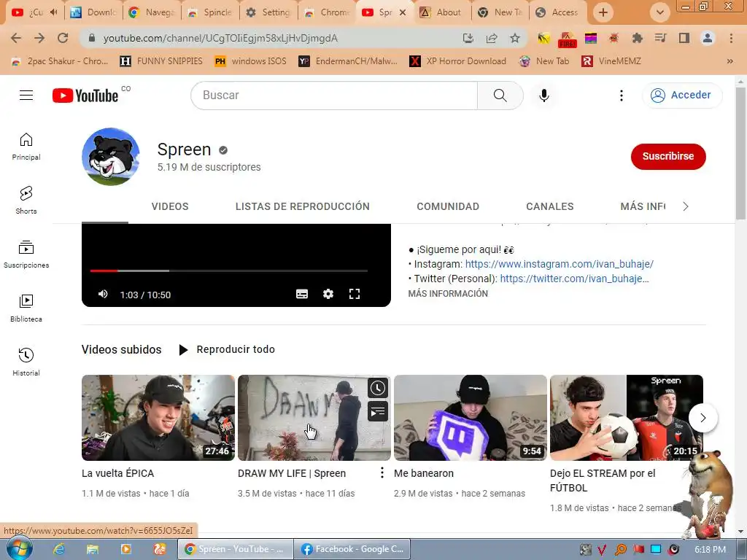Show hidden bookmarks with double chevron

[729, 61]
